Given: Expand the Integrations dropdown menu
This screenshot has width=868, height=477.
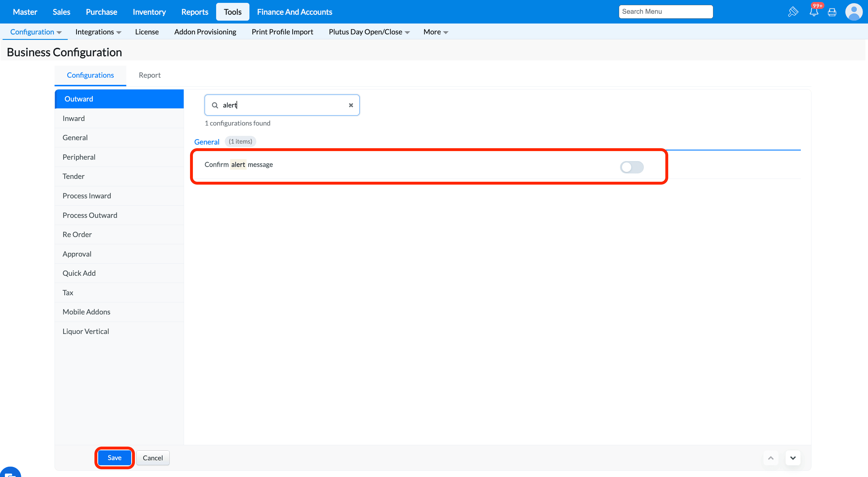Looking at the screenshot, I should (98, 32).
